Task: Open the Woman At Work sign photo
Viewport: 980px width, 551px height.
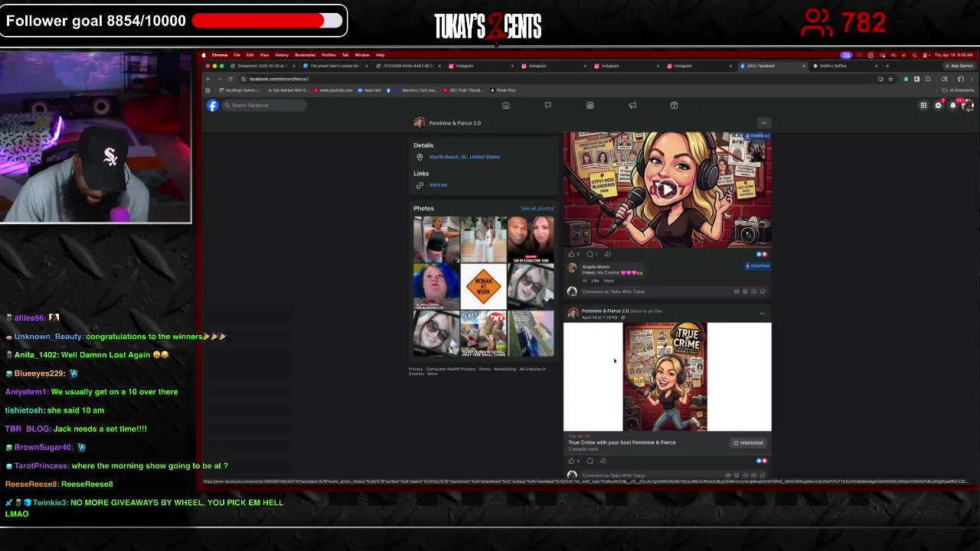Action: pyautogui.click(x=483, y=286)
